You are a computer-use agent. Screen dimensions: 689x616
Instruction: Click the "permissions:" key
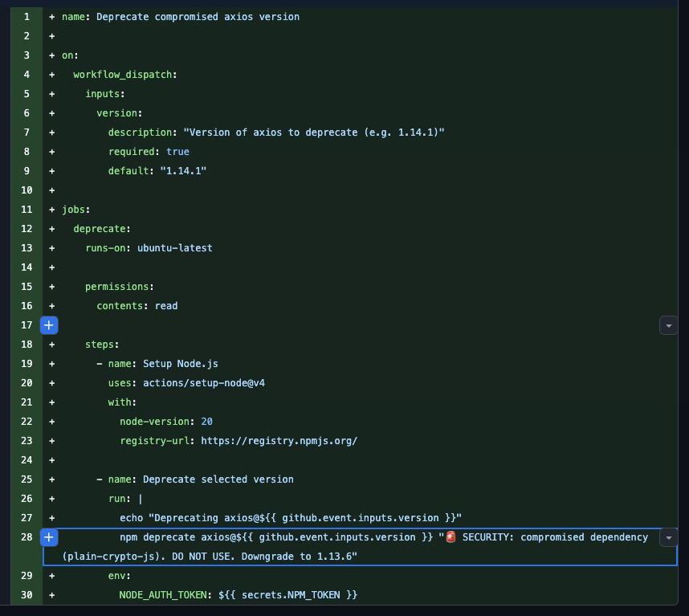click(x=120, y=287)
